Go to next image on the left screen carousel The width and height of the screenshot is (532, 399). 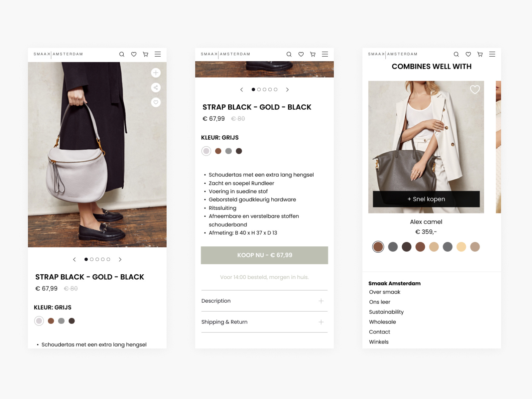(120, 259)
